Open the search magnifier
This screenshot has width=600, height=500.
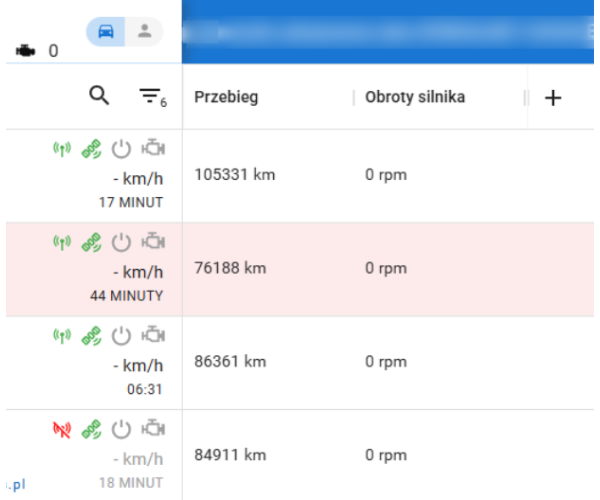[x=99, y=95]
